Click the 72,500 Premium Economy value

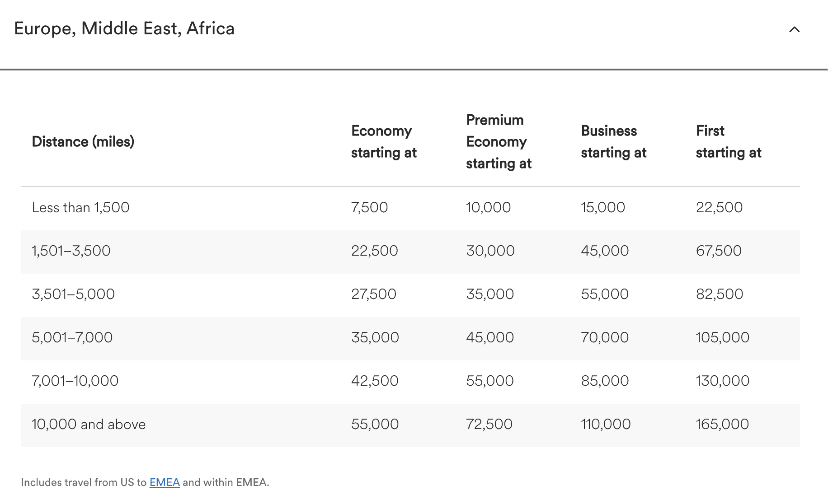click(x=489, y=424)
